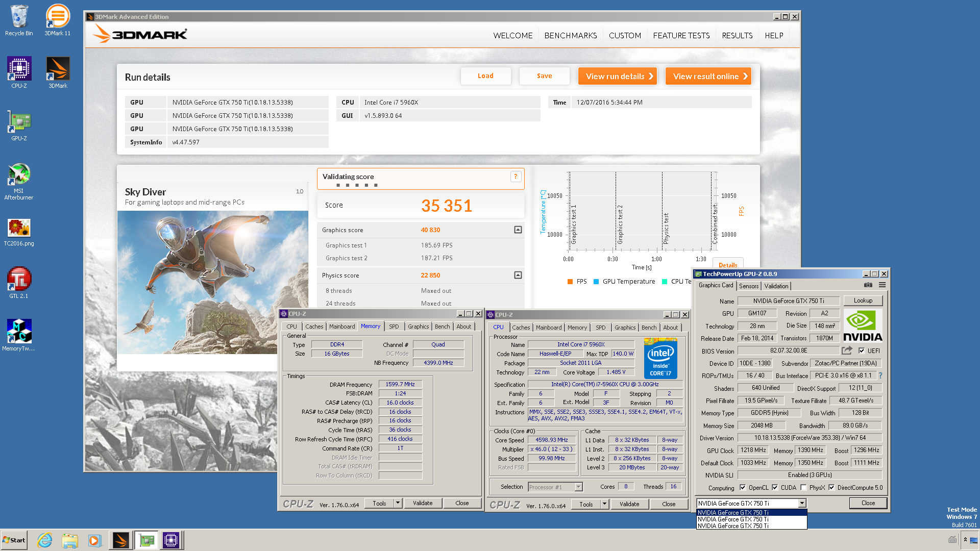Switch to Mainboard tab in right CPU-Z window
980x551 pixels.
click(x=549, y=328)
